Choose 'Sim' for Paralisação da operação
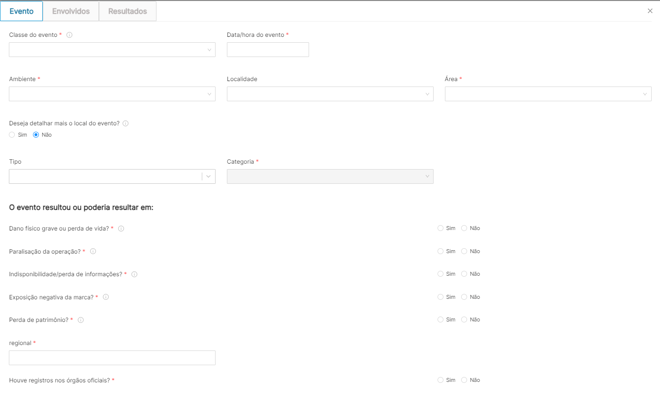The image size is (660, 405). pos(440,251)
